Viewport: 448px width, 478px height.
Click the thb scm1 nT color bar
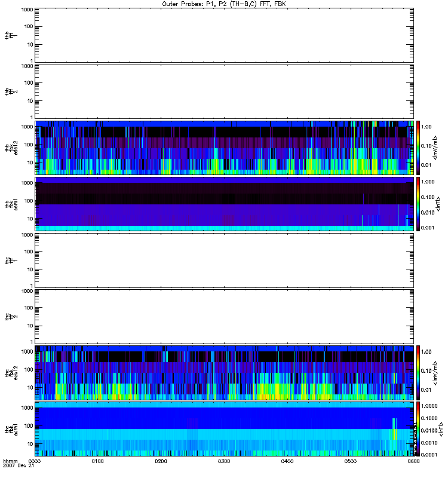pyautogui.click(x=419, y=204)
